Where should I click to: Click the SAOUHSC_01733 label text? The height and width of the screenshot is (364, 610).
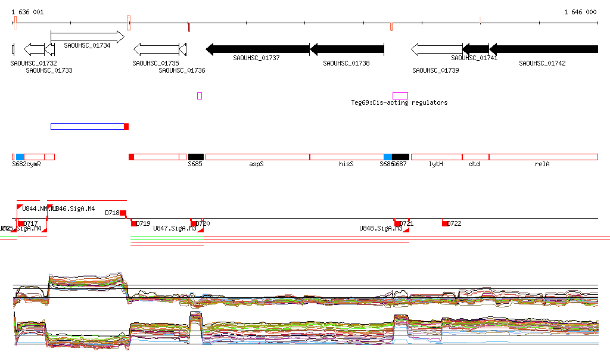click(x=49, y=70)
